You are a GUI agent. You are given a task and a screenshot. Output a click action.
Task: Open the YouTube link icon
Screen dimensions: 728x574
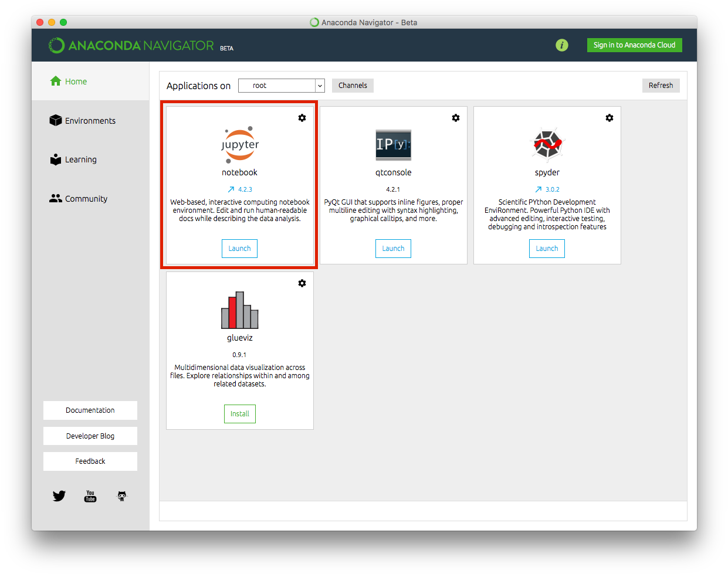pyautogui.click(x=90, y=496)
